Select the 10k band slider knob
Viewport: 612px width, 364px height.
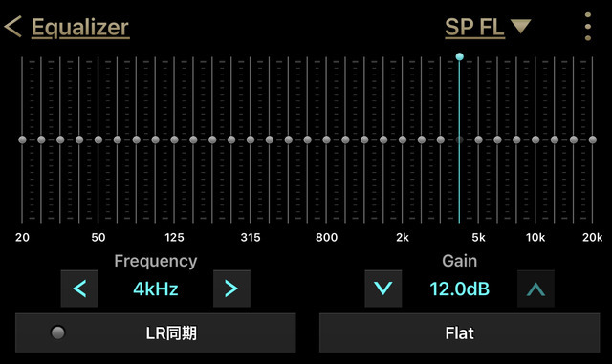point(535,139)
